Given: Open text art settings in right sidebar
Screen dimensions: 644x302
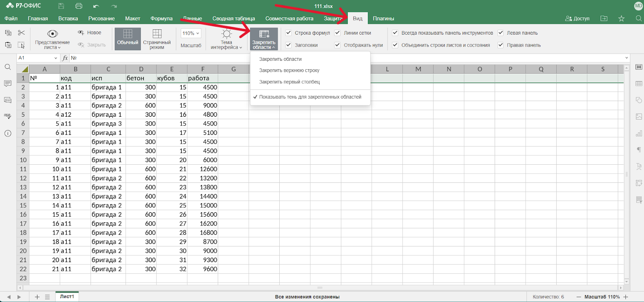Looking at the screenshot, I should click(639, 166).
